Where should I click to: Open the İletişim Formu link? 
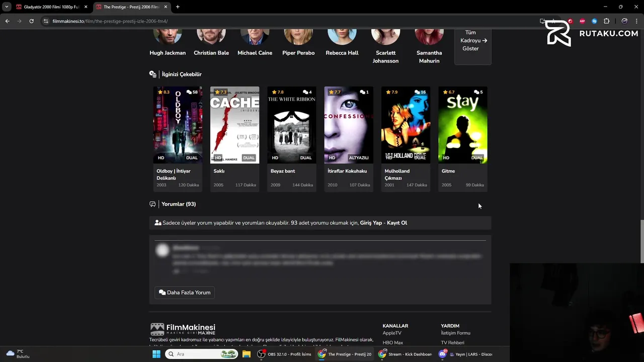[455, 333]
